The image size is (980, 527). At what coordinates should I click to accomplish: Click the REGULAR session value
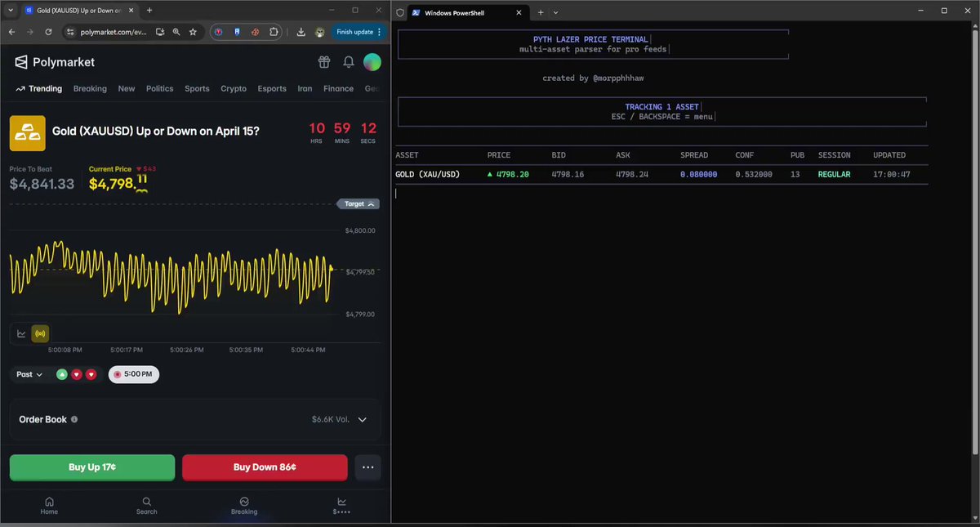(x=834, y=174)
